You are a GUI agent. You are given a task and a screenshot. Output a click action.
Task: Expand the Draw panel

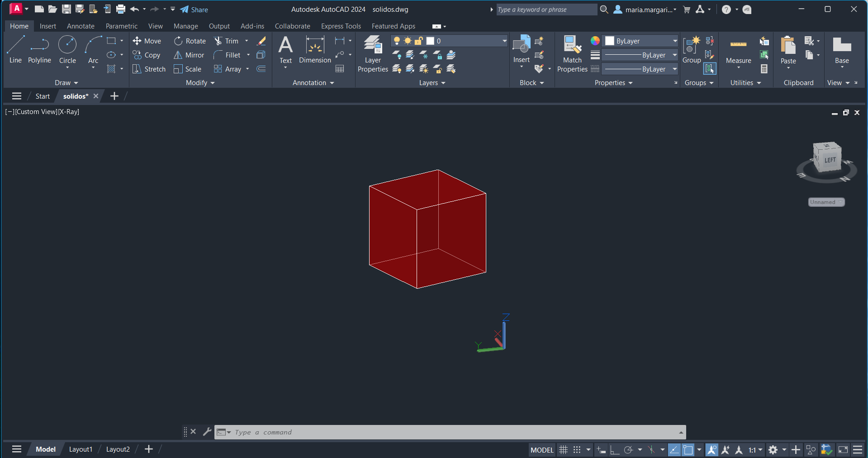pos(66,83)
